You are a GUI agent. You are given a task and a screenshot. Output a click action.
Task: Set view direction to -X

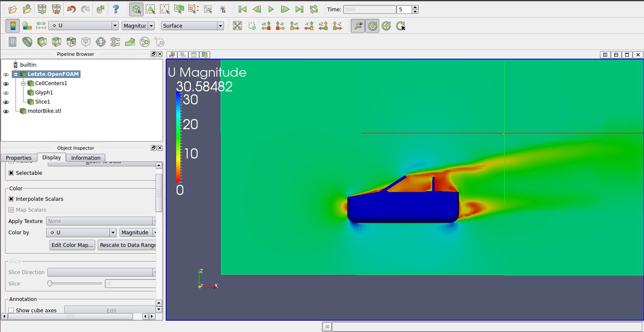click(x=280, y=26)
